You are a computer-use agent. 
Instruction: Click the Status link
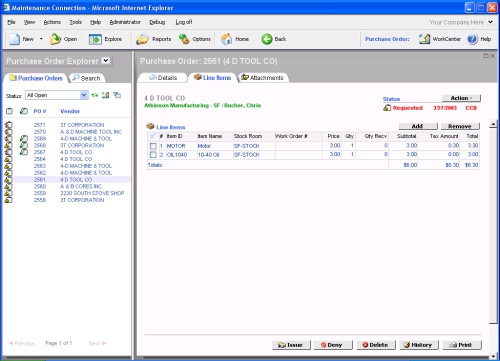click(391, 99)
